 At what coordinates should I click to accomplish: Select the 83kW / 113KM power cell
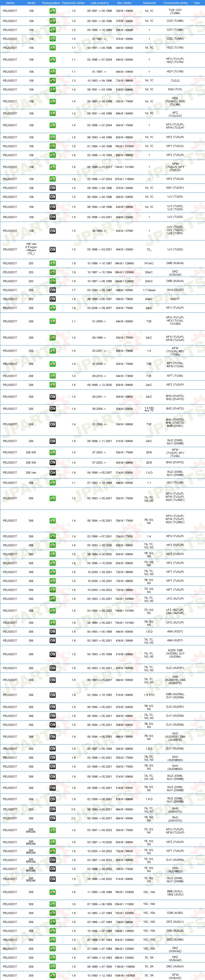click(124, 904)
